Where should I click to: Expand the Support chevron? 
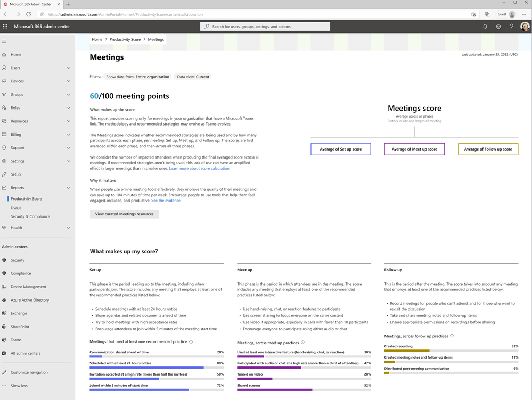click(x=69, y=148)
